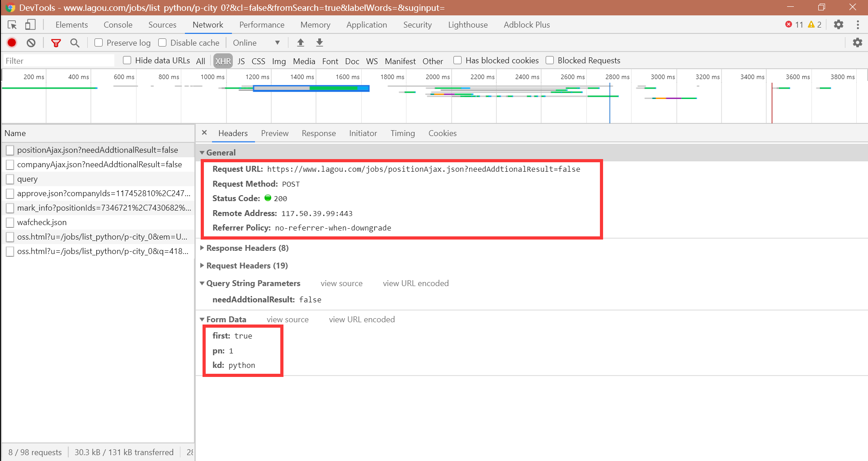Check the Blocked Requests checkbox
The image size is (868, 461).
coord(550,60)
